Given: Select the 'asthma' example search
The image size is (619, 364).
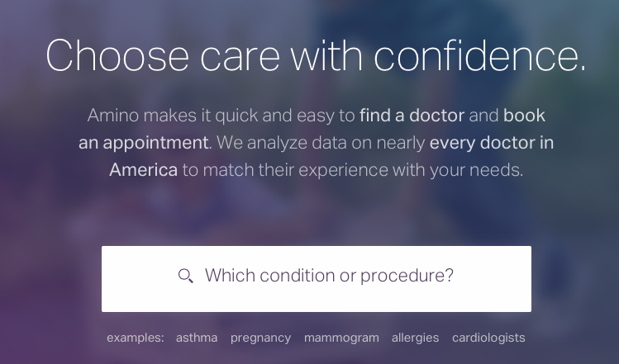Looking at the screenshot, I should (197, 338).
